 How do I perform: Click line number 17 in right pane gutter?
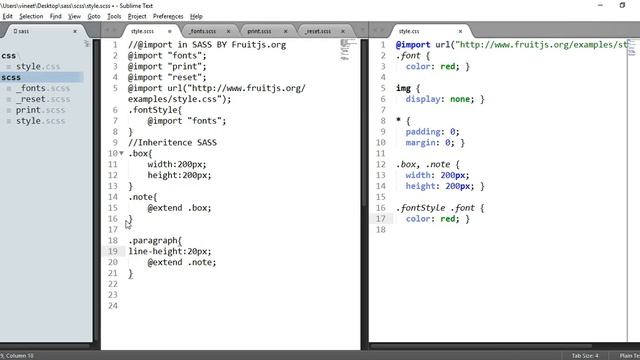380,219
